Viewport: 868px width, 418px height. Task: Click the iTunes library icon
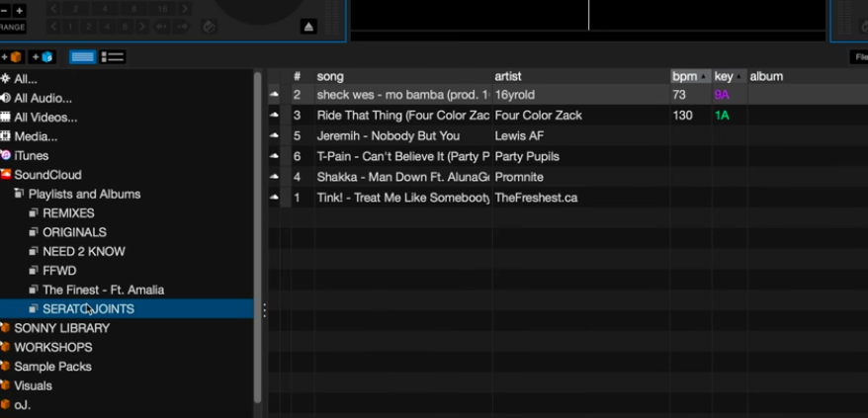coord(6,155)
